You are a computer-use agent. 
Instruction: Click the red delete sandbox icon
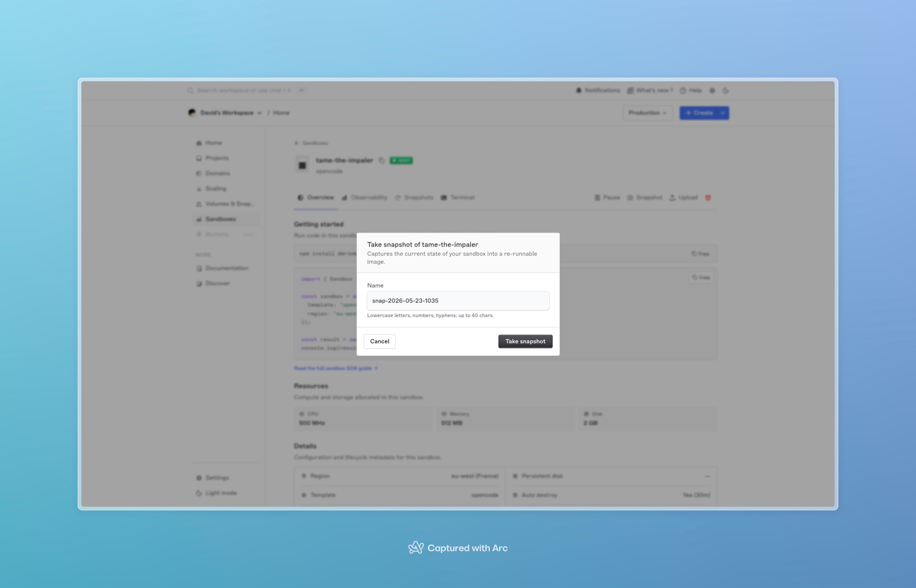(708, 197)
